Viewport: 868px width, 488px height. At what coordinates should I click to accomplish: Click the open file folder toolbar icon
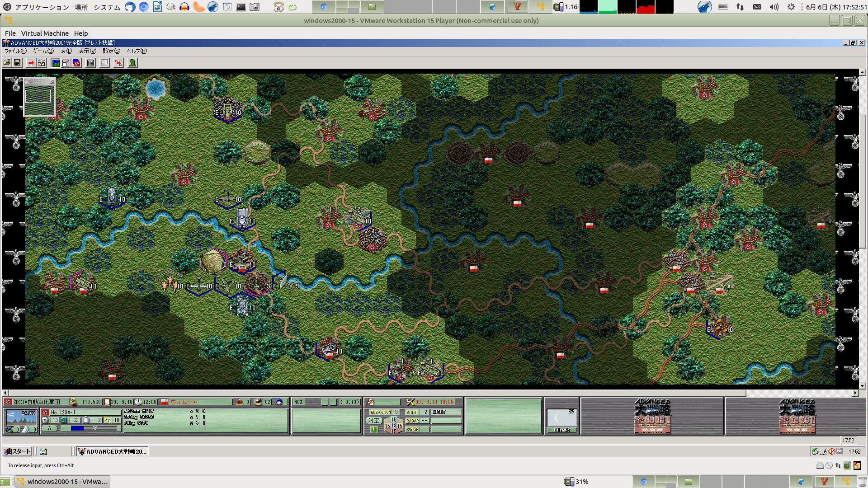tap(7, 63)
